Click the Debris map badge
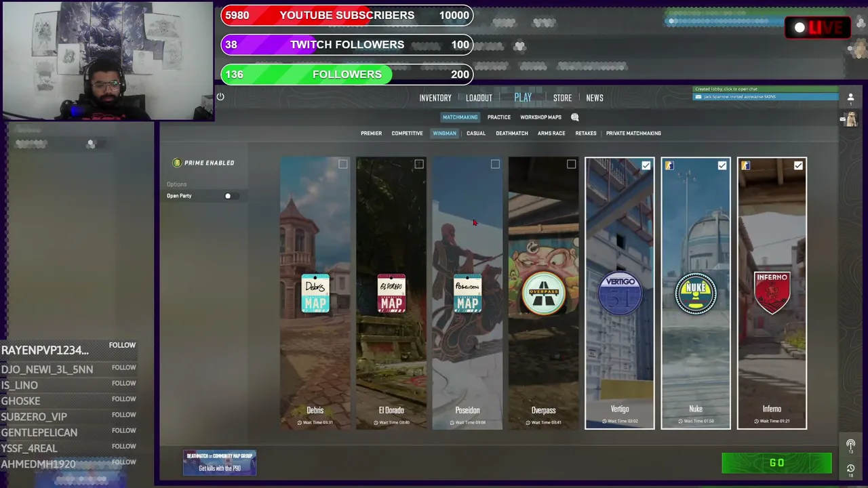This screenshot has width=868, height=488. [x=315, y=293]
